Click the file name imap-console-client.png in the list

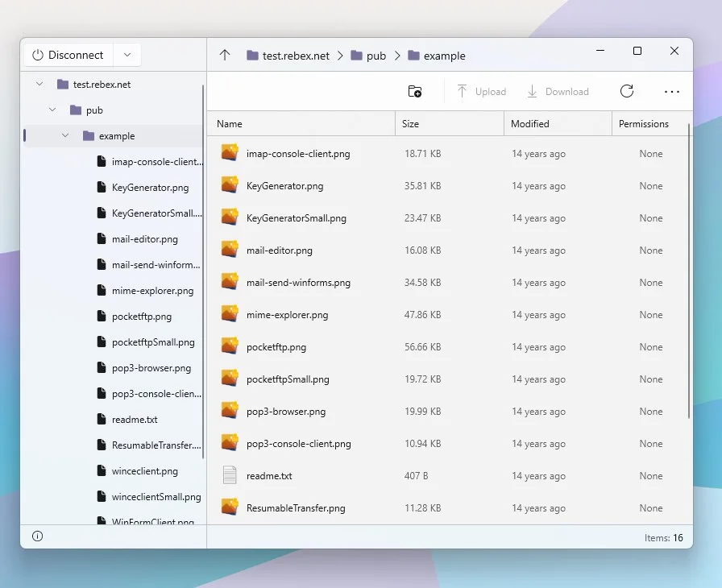click(298, 154)
